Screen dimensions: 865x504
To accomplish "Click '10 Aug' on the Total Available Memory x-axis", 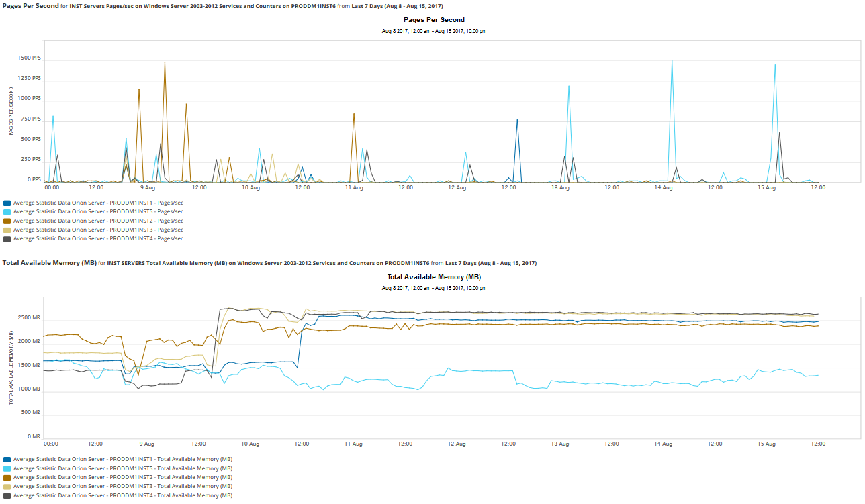I will pyautogui.click(x=250, y=444).
